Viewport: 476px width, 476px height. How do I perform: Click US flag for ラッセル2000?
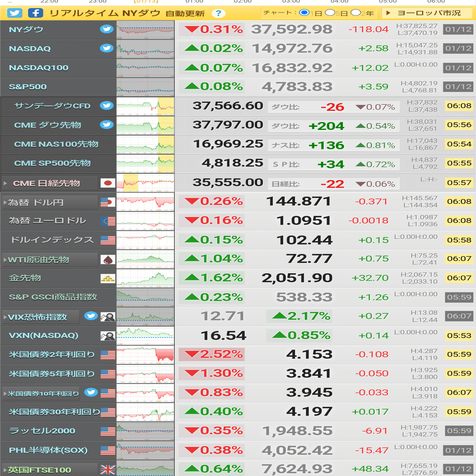pos(108,432)
